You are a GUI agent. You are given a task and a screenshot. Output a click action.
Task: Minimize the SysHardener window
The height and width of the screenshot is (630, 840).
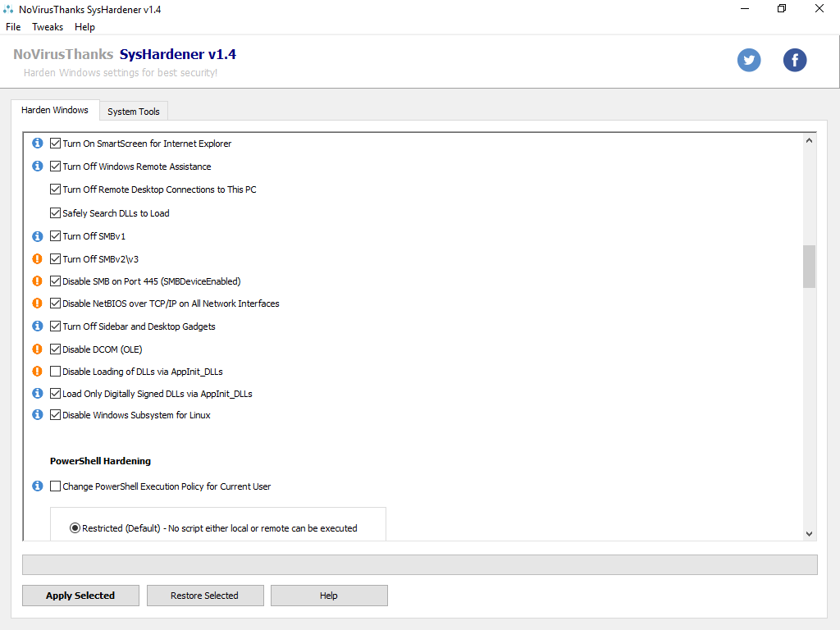point(745,8)
